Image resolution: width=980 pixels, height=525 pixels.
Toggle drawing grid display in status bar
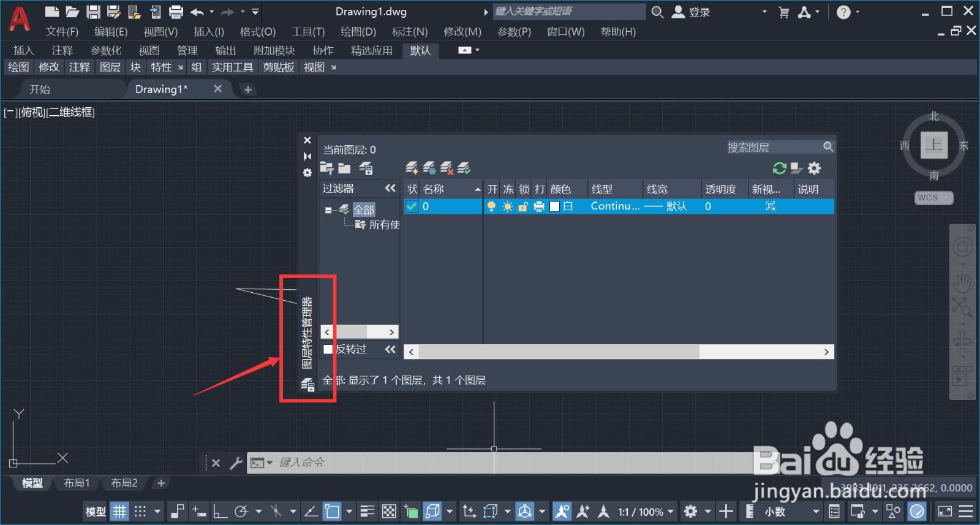[x=119, y=511]
